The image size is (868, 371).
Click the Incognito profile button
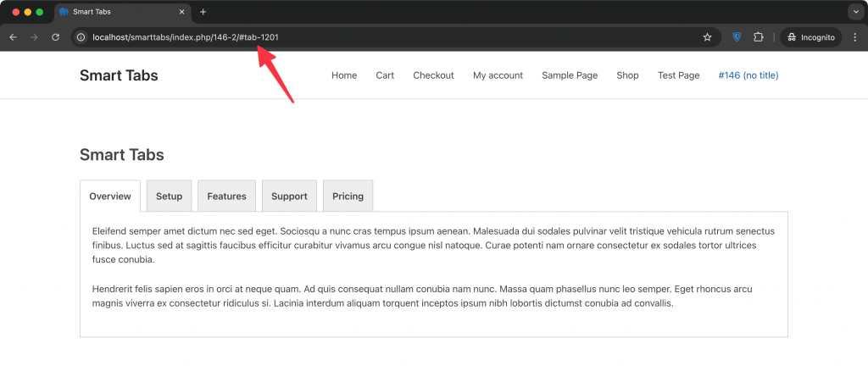click(x=811, y=37)
